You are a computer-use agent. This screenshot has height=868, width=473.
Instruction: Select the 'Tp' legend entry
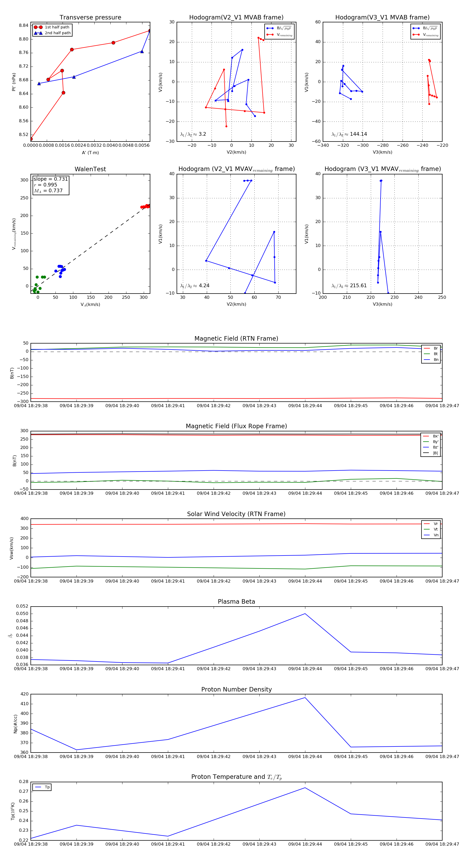[42, 787]
